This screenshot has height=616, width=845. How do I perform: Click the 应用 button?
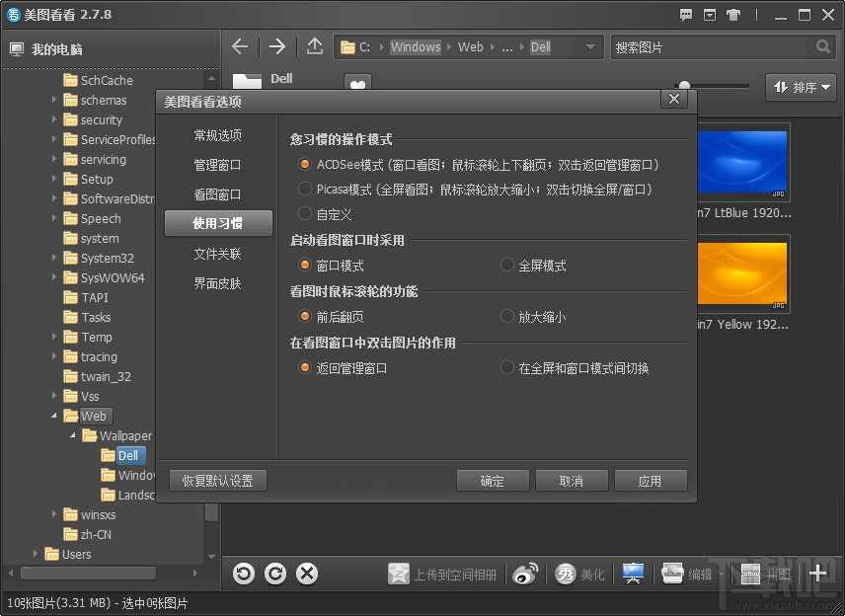click(650, 481)
